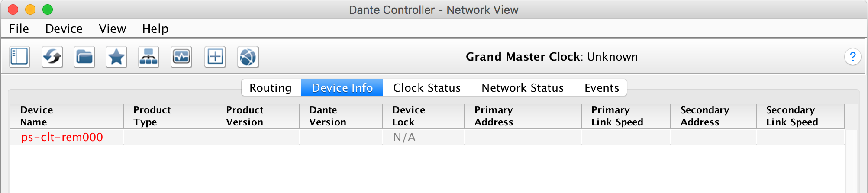
Task: Open the Device menu
Action: 64,29
